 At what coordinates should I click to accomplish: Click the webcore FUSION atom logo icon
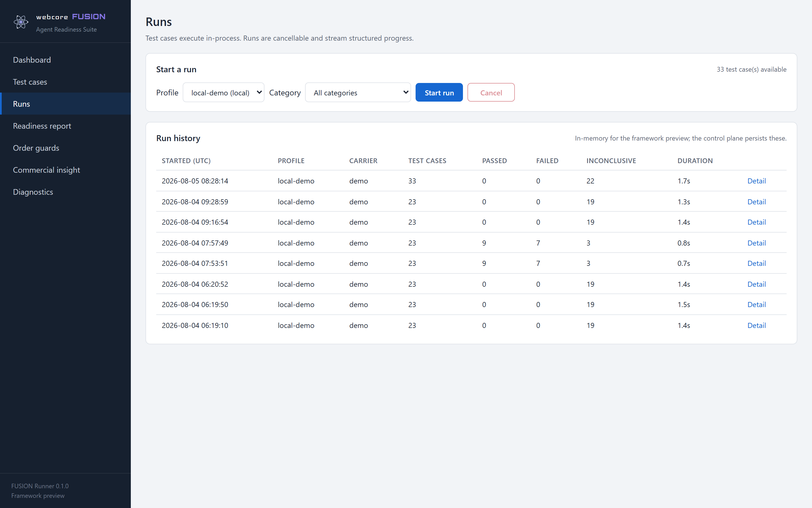tap(21, 22)
